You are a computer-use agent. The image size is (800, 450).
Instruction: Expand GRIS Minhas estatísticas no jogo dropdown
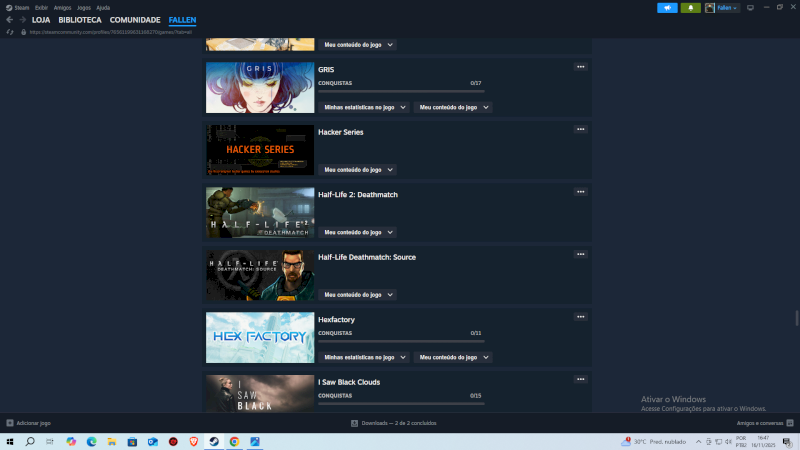pos(365,107)
